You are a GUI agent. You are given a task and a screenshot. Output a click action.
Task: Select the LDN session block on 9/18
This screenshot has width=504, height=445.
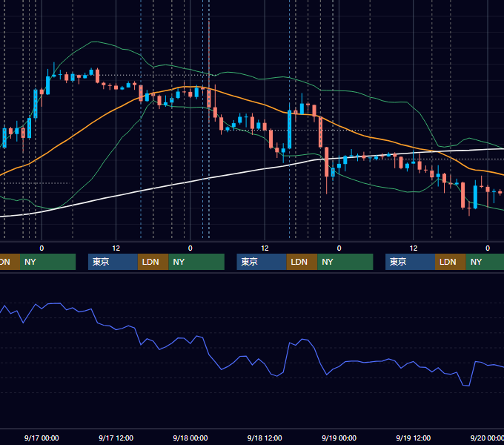click(x=302, y=262)
